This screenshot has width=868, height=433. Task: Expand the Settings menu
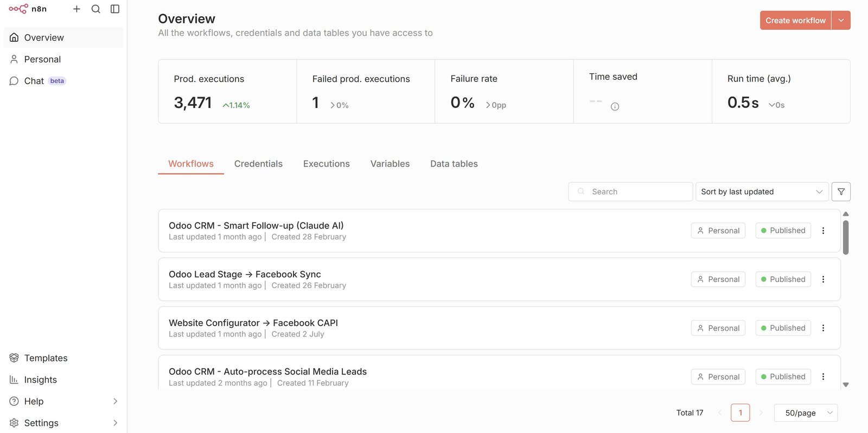(x=63, y=423)
